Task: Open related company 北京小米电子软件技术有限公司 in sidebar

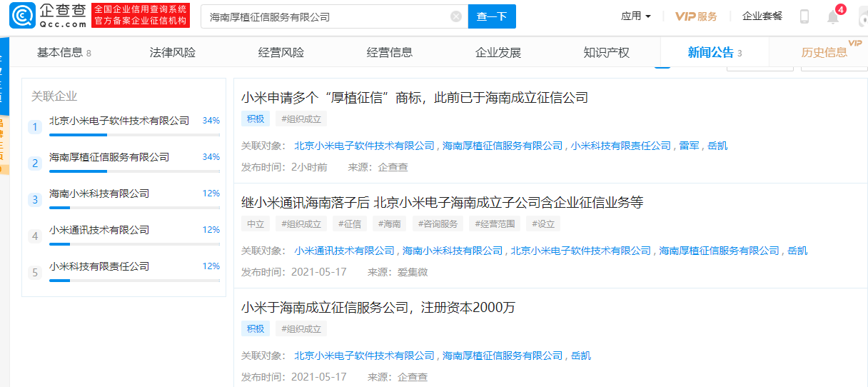Action: coord(119,121)
